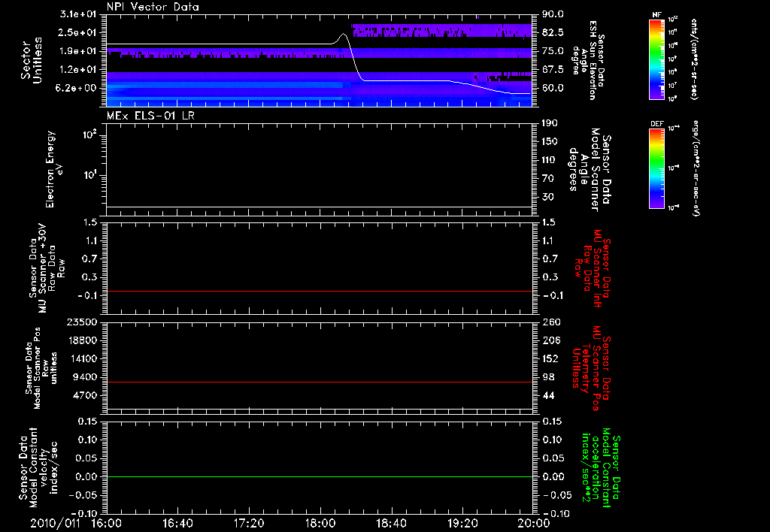
Task: Click the red line in the scanner position plot
Action: (319, 382)
